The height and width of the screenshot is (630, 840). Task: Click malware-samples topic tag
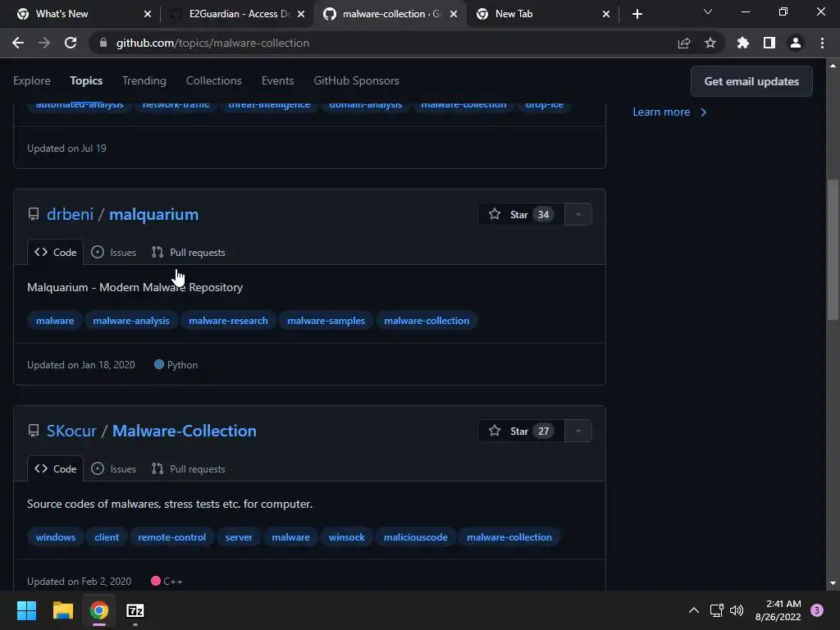click(x=326, y=321)
